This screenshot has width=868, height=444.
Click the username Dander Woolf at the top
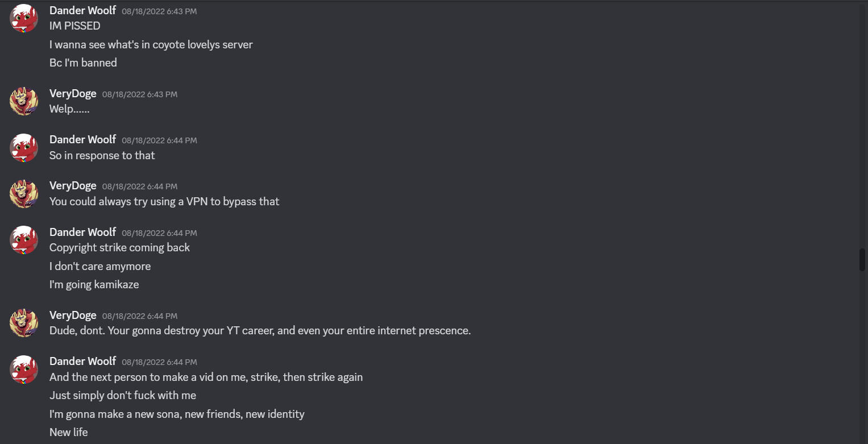(82, 10)
